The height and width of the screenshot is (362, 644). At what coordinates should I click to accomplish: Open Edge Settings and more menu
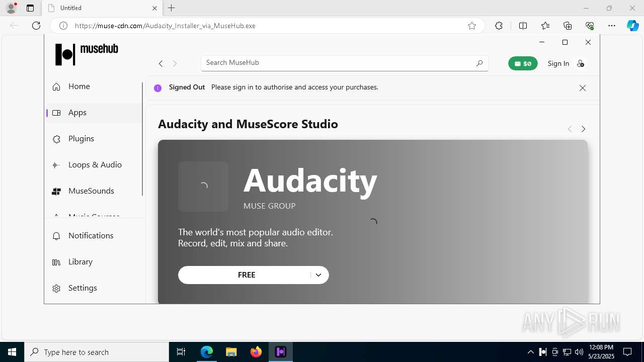coord(612,26)
